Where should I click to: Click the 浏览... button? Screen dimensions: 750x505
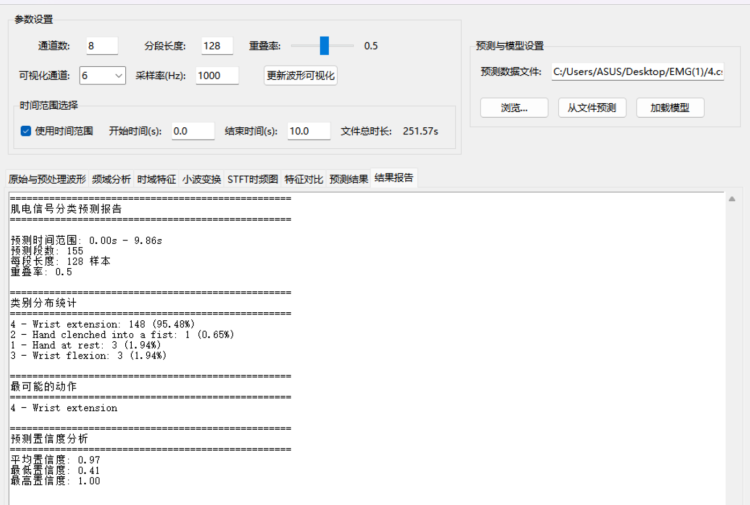click(x=514, y=108)
